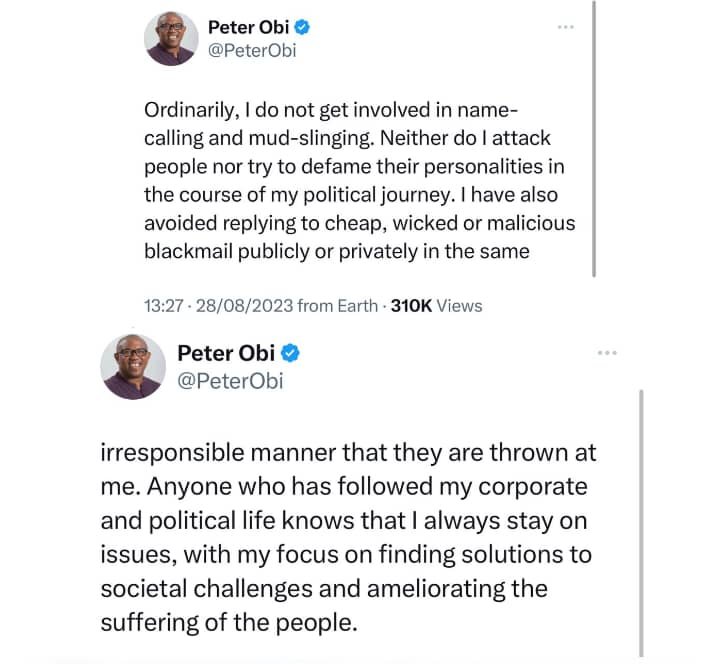
Task: Click the Peter Obi display name in the second tweet
Action: click(x=225, y=353)
